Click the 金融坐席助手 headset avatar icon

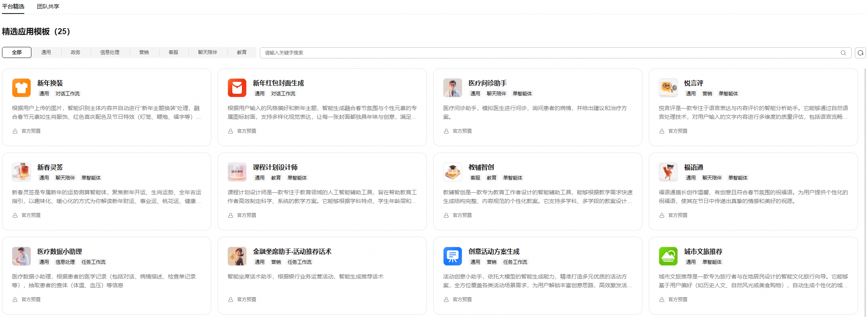237,256
